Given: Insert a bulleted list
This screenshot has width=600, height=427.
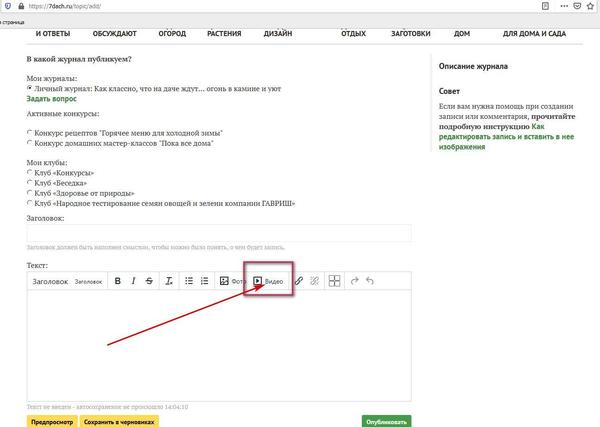Looking at the screenshot, I should (190, 282).
